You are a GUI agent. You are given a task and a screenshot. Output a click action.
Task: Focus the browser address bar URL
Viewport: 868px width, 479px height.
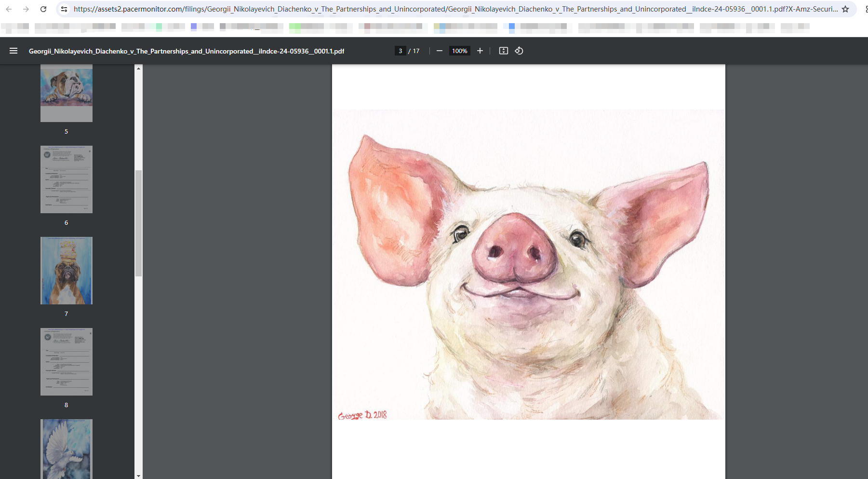455,9
